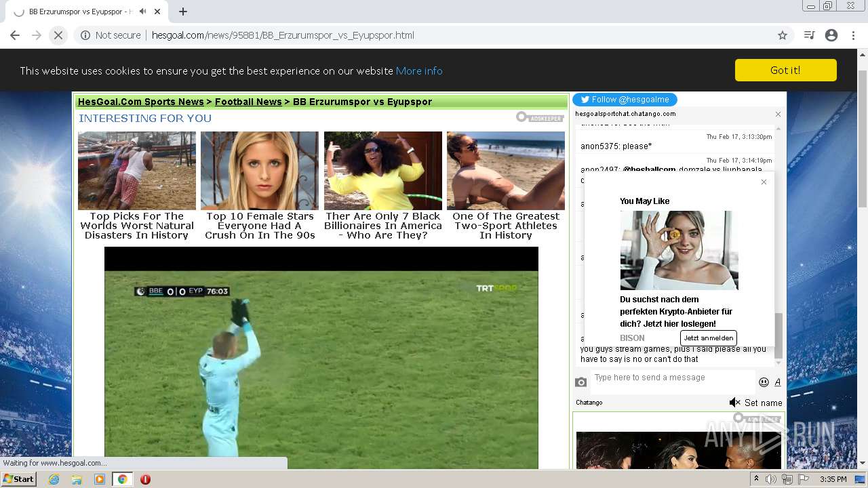Open 7 Black Billionaires article thumbnail

click(383, 170)
